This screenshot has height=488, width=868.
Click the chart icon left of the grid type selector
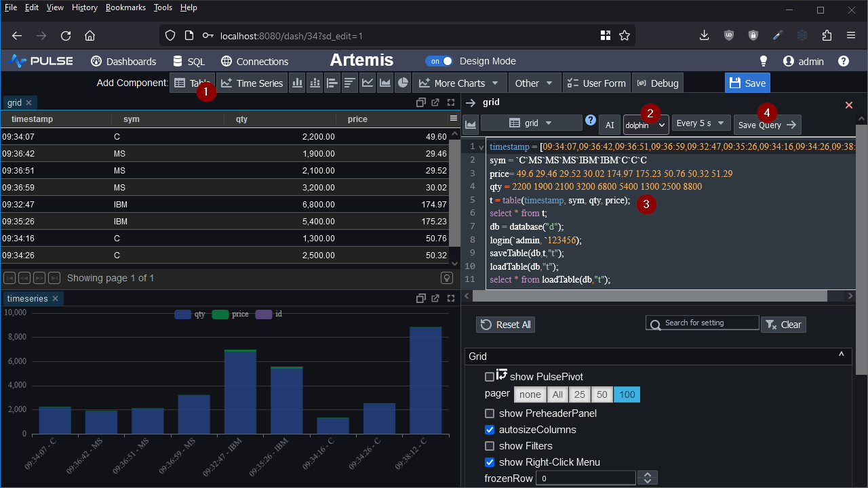click(471, 124)
